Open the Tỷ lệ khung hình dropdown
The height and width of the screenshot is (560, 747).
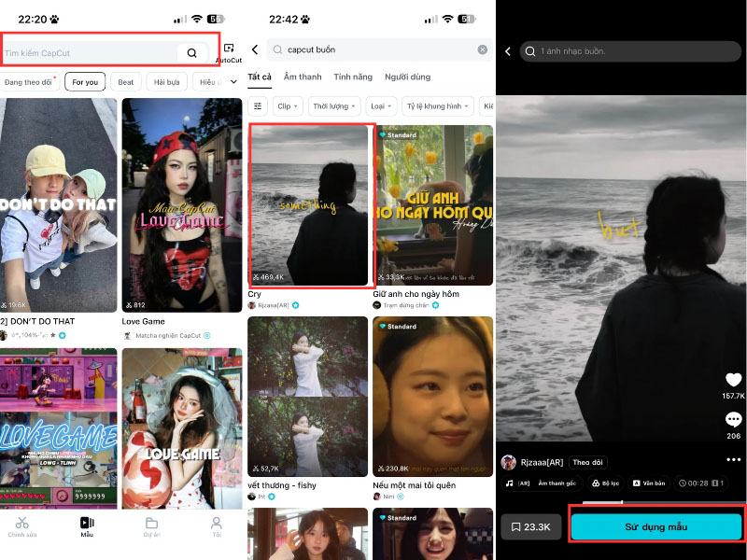(438, 106)
